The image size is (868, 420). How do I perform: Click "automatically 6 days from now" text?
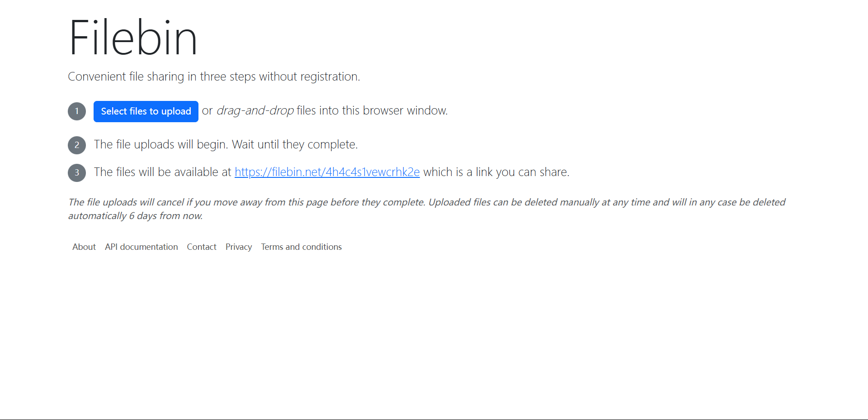[135, 216]
